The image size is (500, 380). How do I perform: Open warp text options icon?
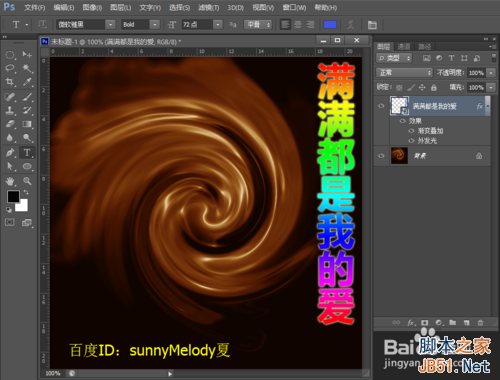[x=351, y=25]
